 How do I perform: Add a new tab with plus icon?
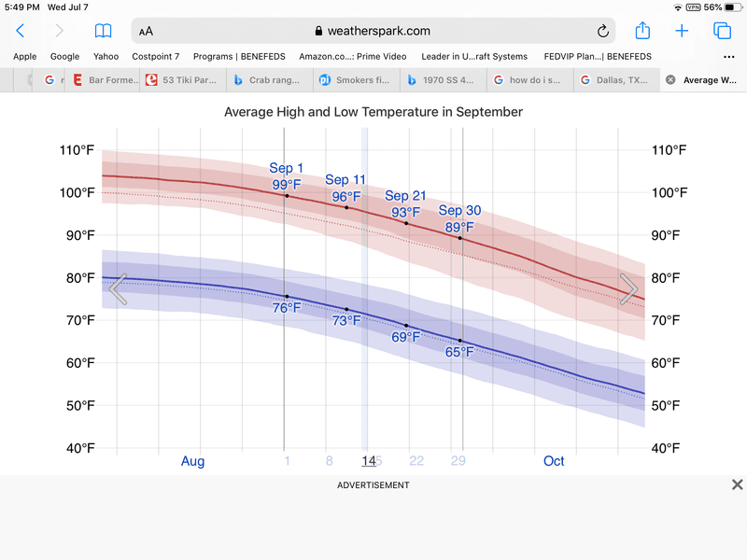tap(682, 31)
